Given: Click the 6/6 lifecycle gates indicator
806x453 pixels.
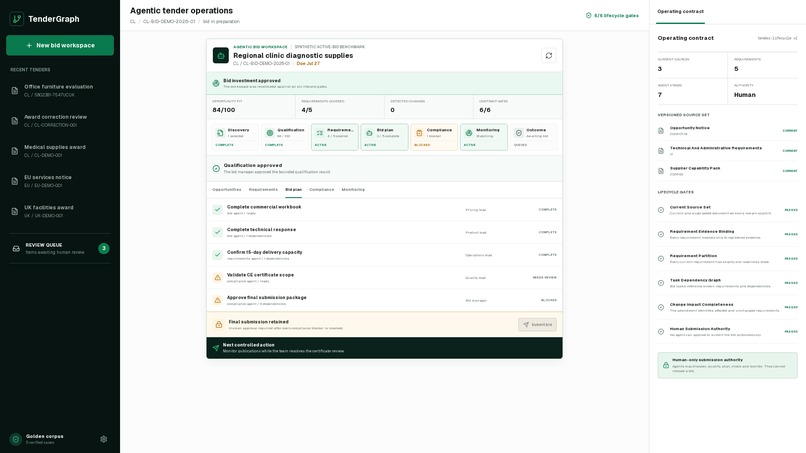Looking at the screenshot, I should (612, 15).
